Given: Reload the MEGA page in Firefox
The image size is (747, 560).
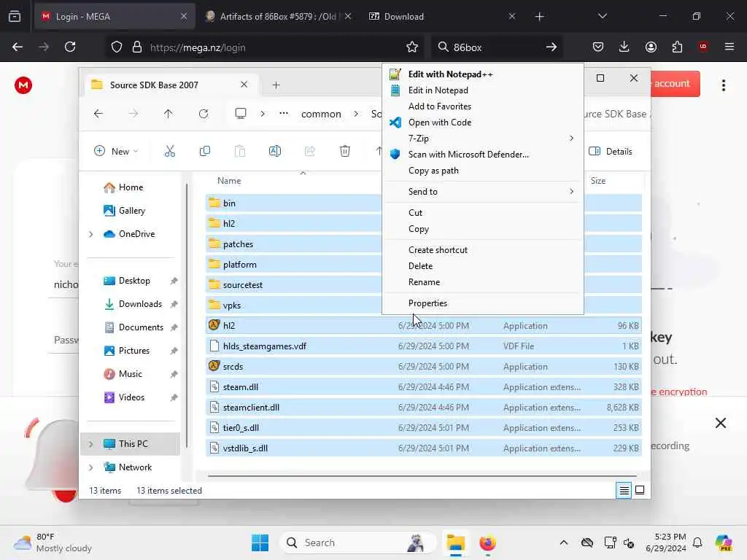Looking at the screenshot, I should coord(70,47).
